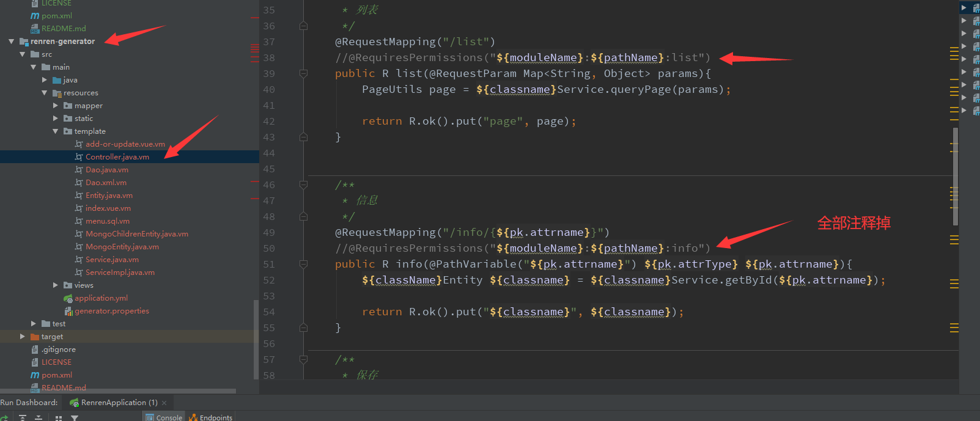Click the warning stripe marker beside line 38
Viewport: 980px width, 421px height.
[x=954, y=59]
